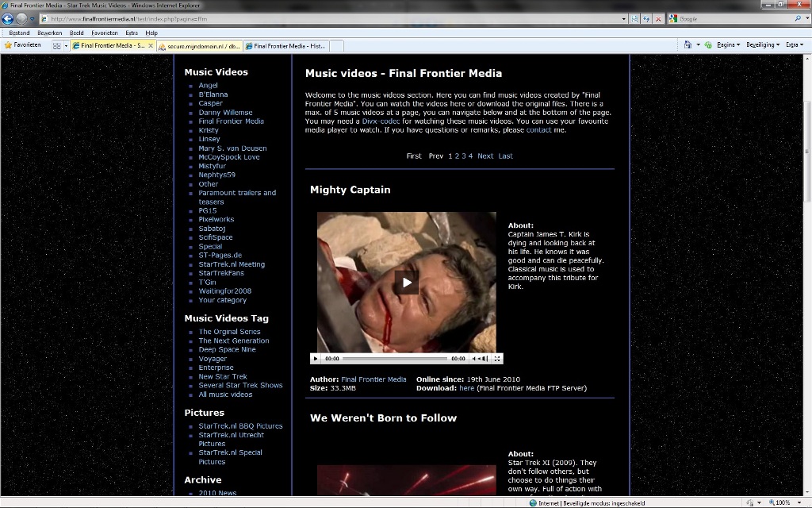The width and height of the screenshot is (812, 508).
Task: Click the green feeds icon
Action: pos(708,44)
